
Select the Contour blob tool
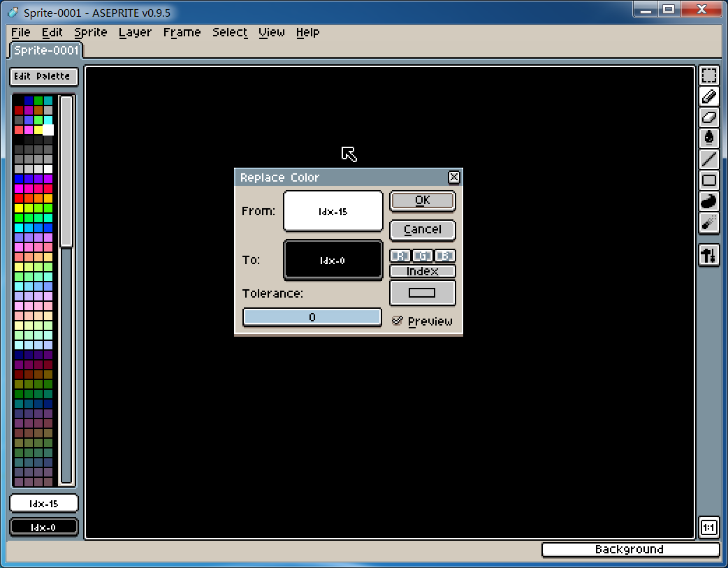708,201
